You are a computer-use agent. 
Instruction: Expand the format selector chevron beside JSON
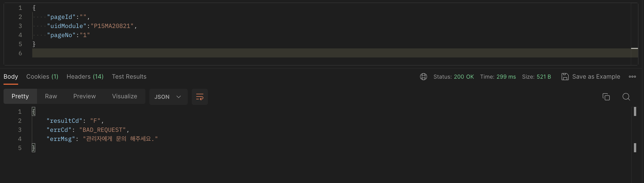[x=179, y=97]
